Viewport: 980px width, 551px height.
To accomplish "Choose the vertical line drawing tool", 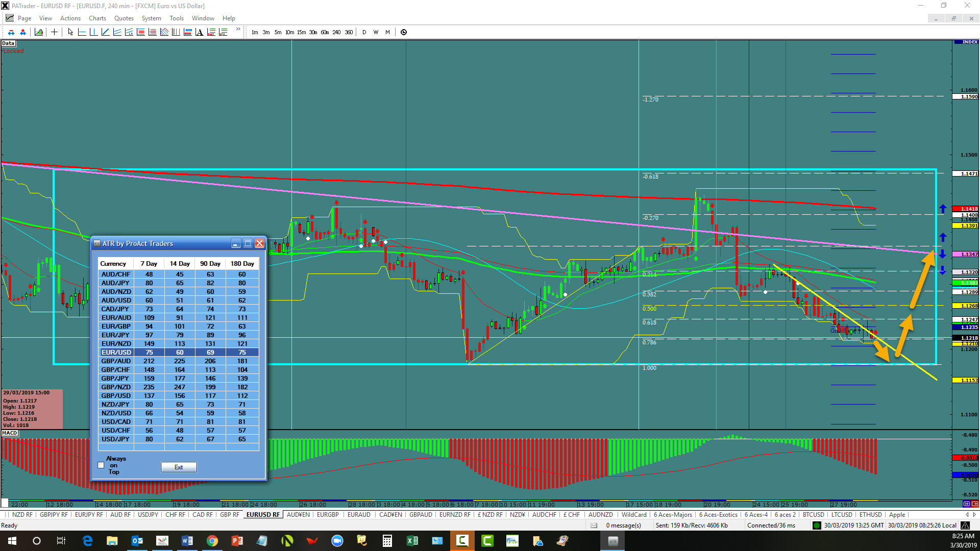I will pos(93,32).
